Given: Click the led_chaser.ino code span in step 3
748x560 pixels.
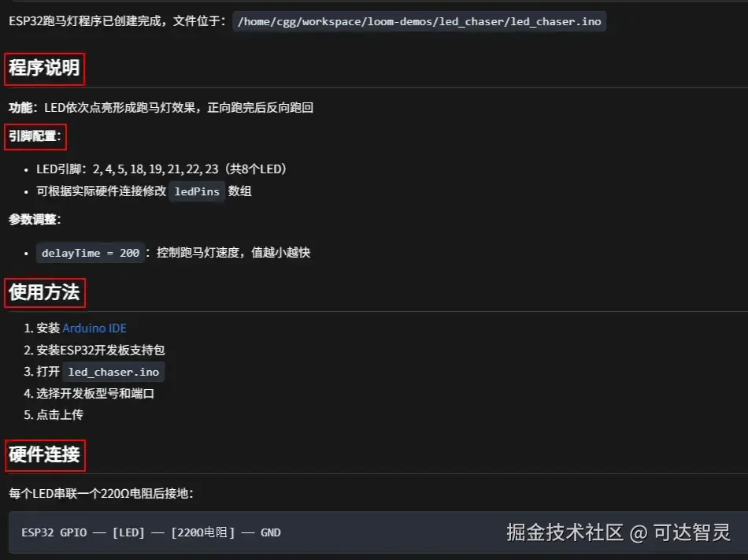Looking at the screenshot, I should tap(113, 371).
